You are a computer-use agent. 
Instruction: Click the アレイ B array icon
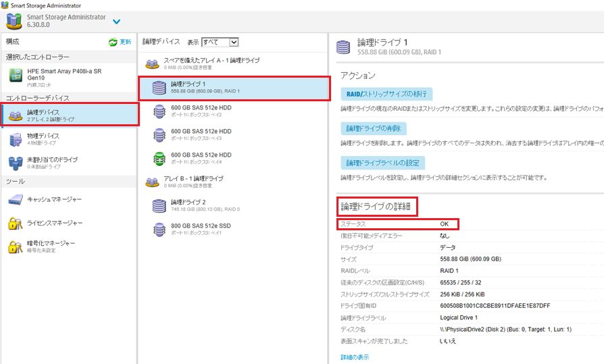[152, 182]
